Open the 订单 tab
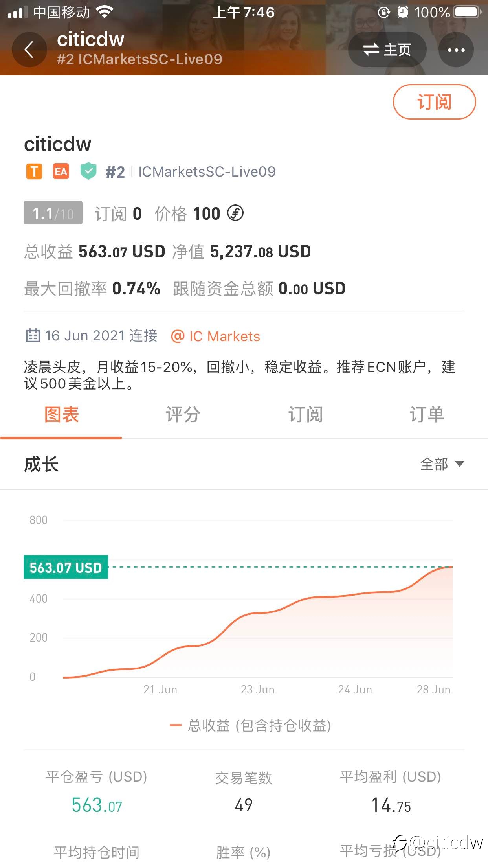The height and width of the screenshot is (868, 488). click(x=427, y=415)
